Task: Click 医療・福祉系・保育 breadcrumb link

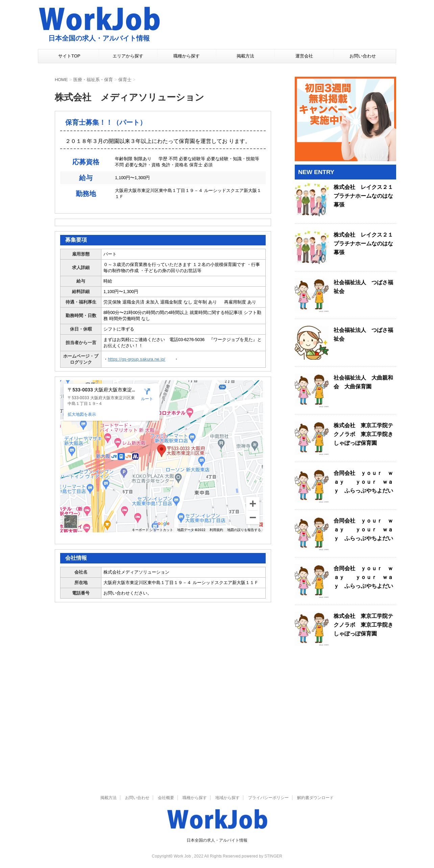Action: [x=93, y=80]
